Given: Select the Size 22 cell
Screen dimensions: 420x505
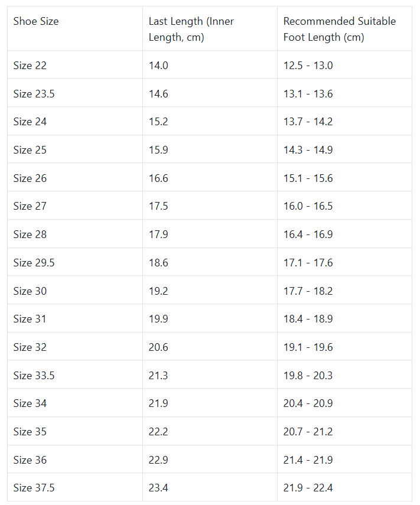Looking at the screenshot, I should (30, 65).
